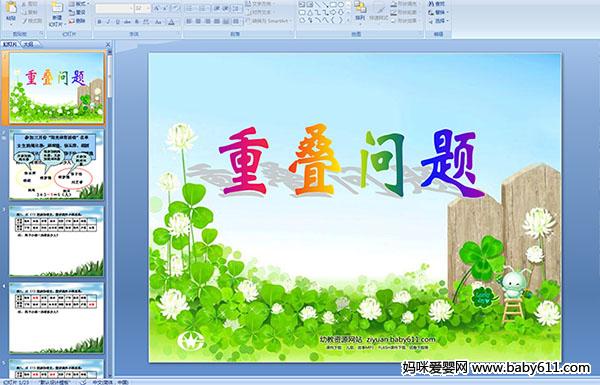Click the Clear Formatting eraser icon
Image resolution: width=600 pixels, height=385 pixels.
[175, 8]
